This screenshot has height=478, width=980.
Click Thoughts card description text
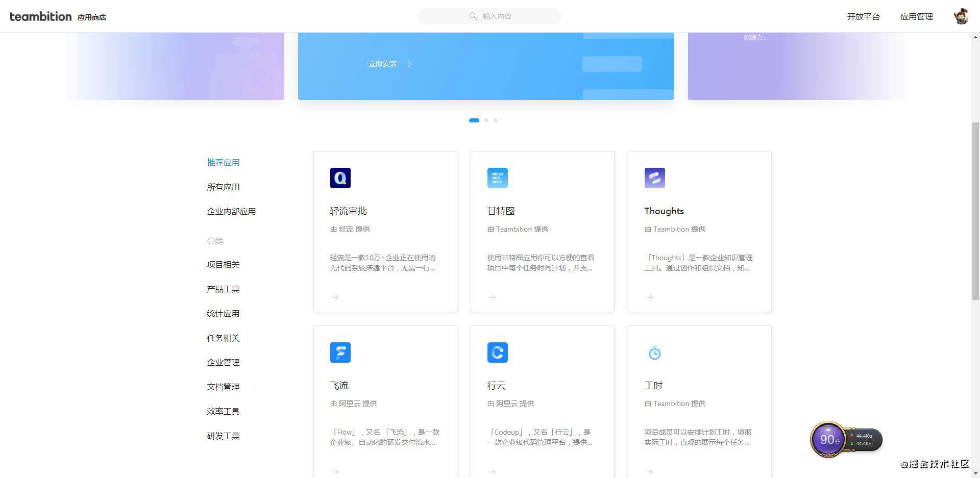pyautogui.click(x=698, y=263)
